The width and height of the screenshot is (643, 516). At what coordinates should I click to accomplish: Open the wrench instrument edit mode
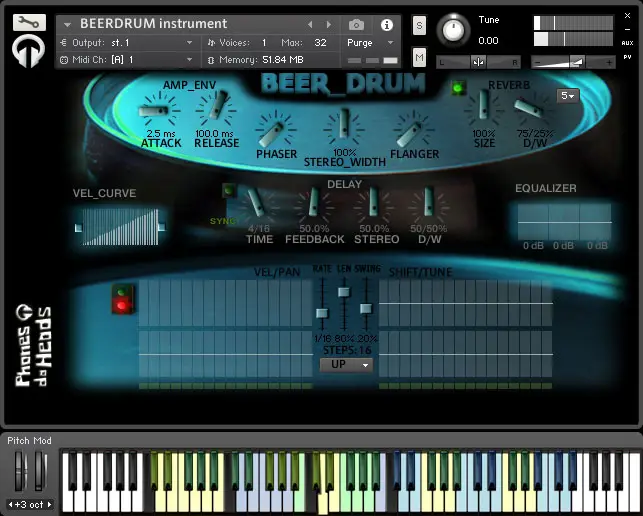(x=29, y=22)
